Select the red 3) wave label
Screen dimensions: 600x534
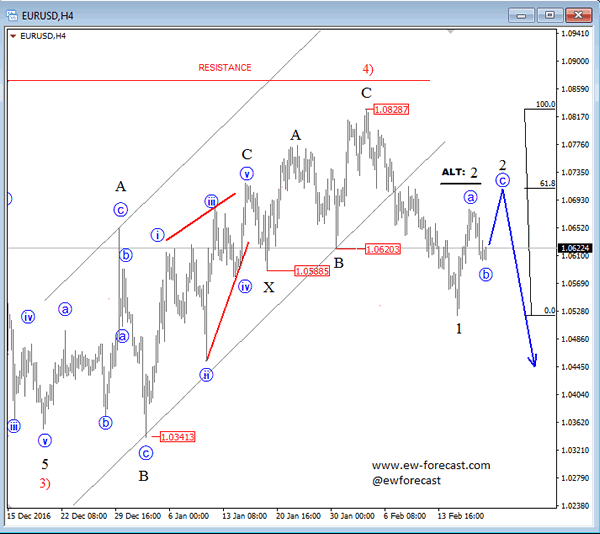45,484
